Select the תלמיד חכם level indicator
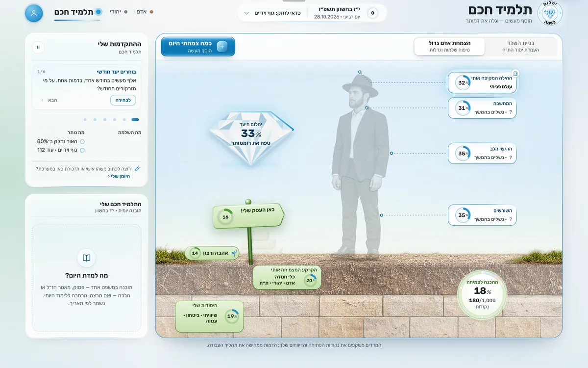Screen dimensions: 588x368 (78, 12)
